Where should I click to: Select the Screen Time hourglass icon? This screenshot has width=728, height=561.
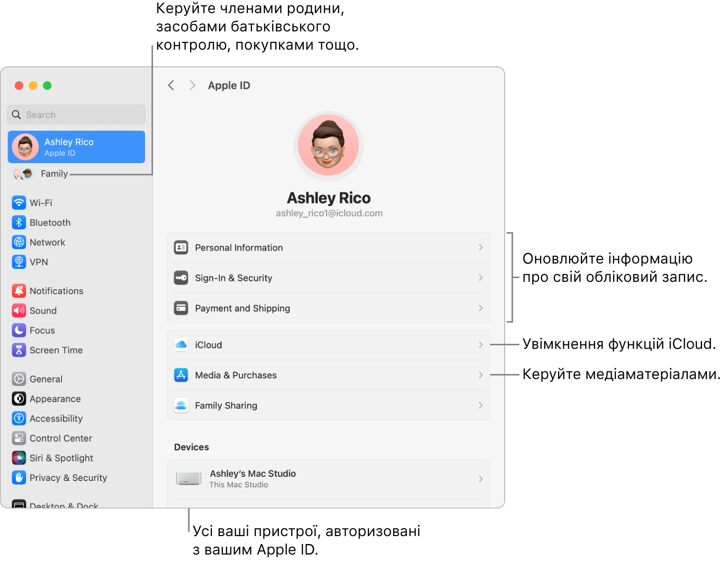(19, 350)
